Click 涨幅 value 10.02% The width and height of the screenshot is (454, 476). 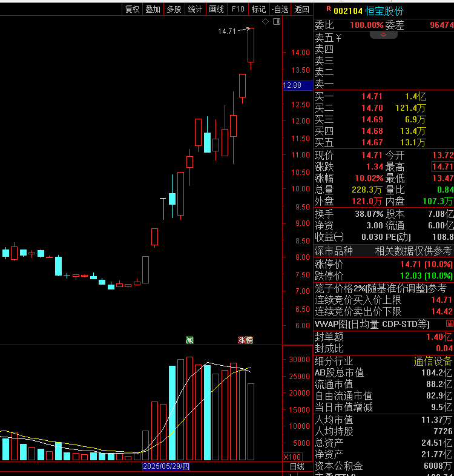369,178
